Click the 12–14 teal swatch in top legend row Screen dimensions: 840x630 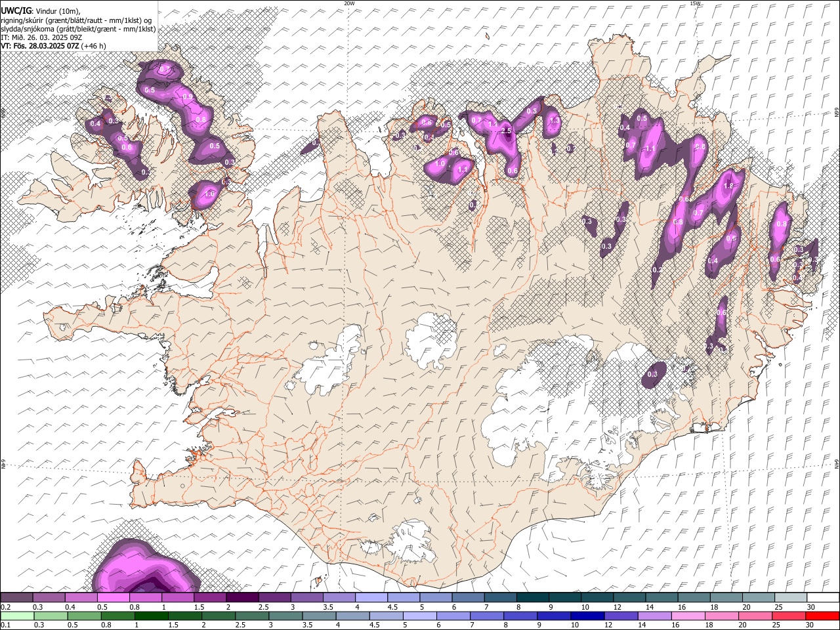[629, 598]
